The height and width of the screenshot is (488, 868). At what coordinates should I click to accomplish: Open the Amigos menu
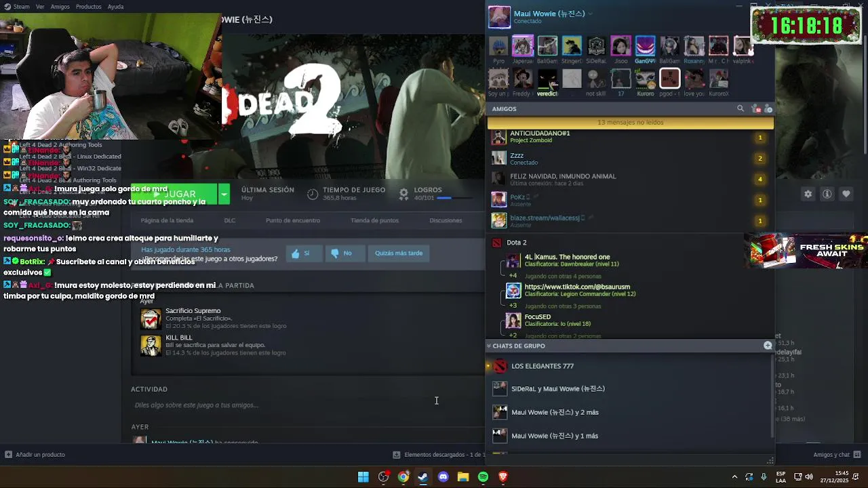tap(60, 7)
